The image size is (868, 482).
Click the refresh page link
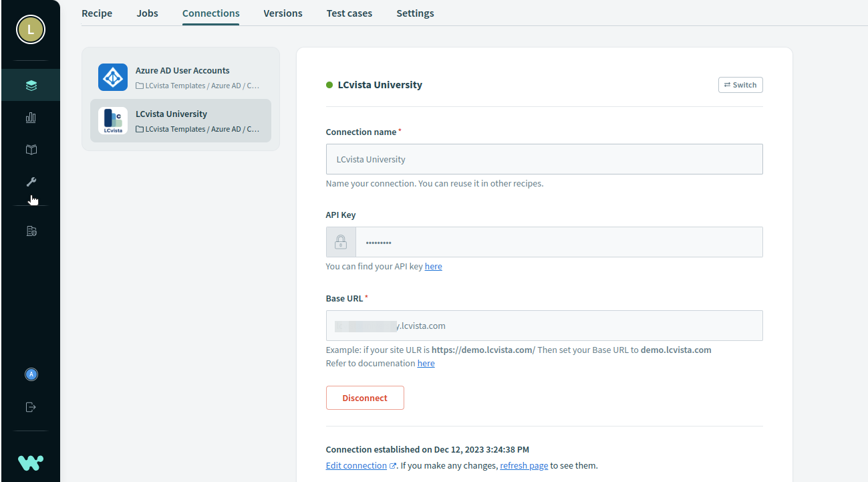click(x=524, y=465)
